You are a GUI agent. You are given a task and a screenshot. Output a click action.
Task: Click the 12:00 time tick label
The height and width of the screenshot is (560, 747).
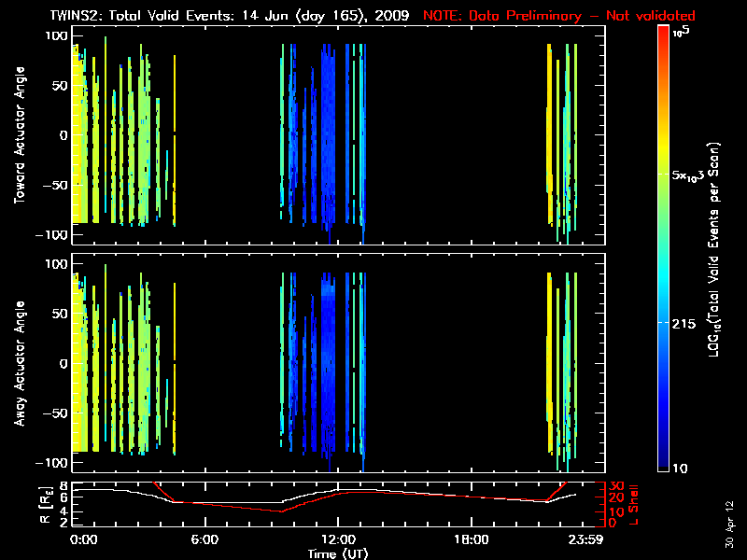click(338, 539)
